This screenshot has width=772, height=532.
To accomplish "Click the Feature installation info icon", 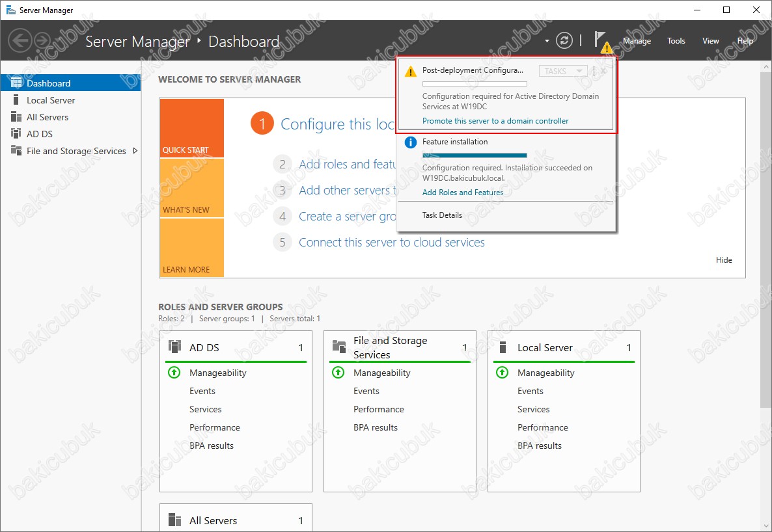I will click(x=410, y=142).
